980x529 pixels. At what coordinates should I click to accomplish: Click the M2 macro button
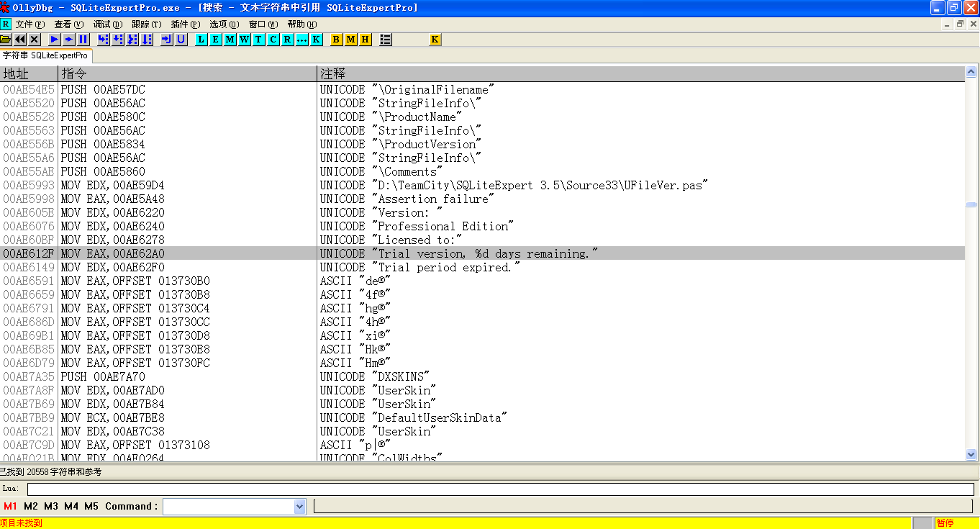point(31,506)
